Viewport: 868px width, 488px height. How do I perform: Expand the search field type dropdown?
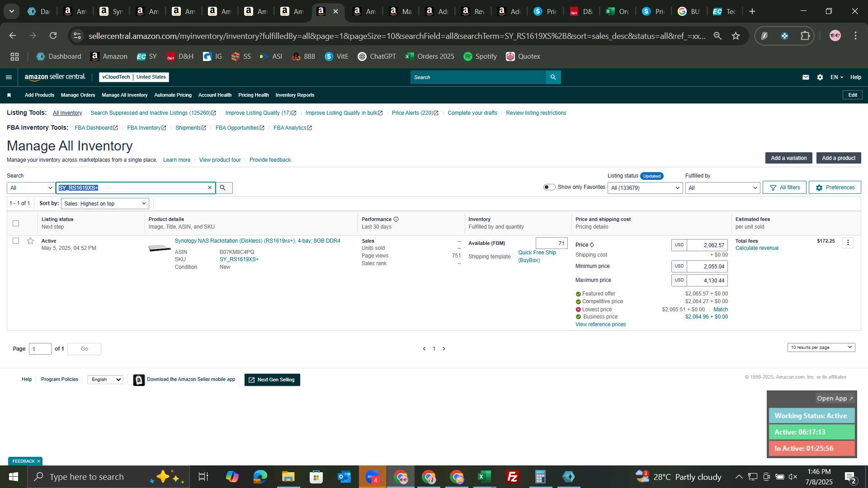31,188
